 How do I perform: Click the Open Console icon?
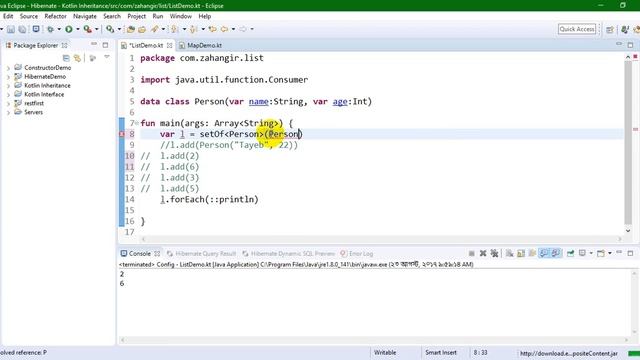coord(601,253)
